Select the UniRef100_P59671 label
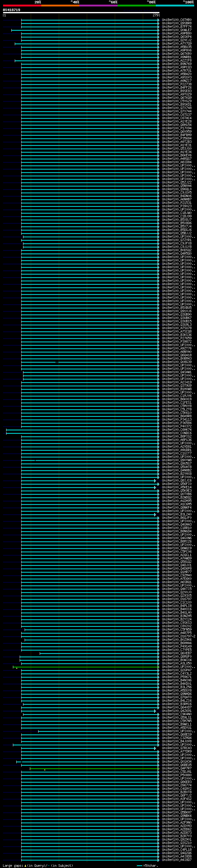197x868 pixels. pyautogui.click(x=176, y=676)
